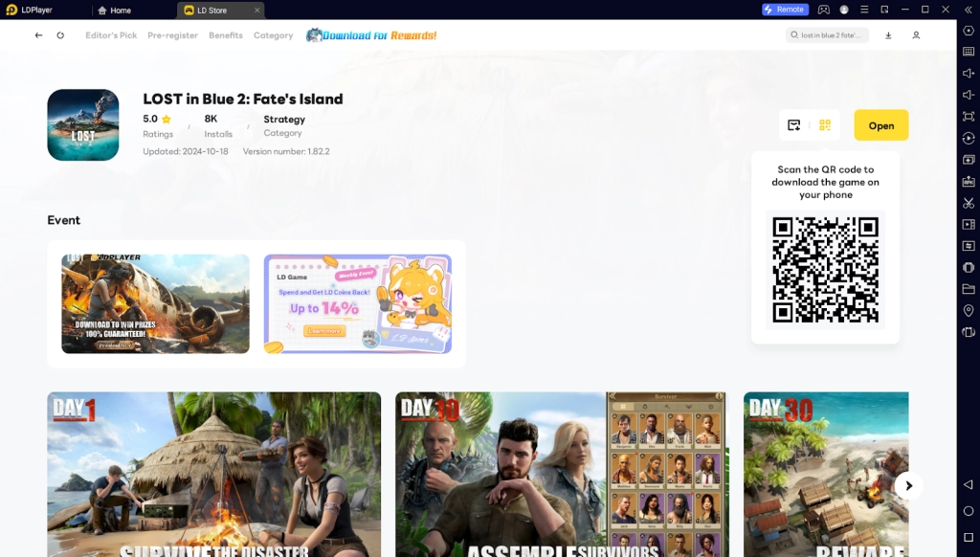
Task: Click the Remote button
Action: pos(785,10)
